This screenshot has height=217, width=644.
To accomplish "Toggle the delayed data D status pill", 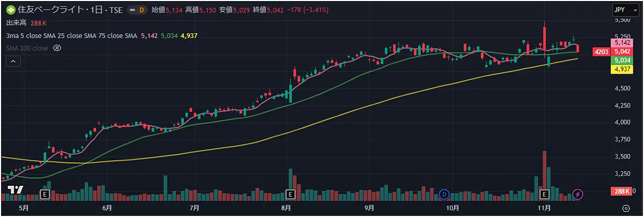I will coord(138,10).
